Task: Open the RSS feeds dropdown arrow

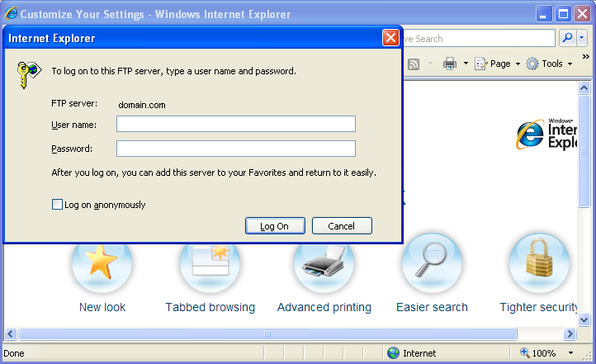Action: (430, 64)
